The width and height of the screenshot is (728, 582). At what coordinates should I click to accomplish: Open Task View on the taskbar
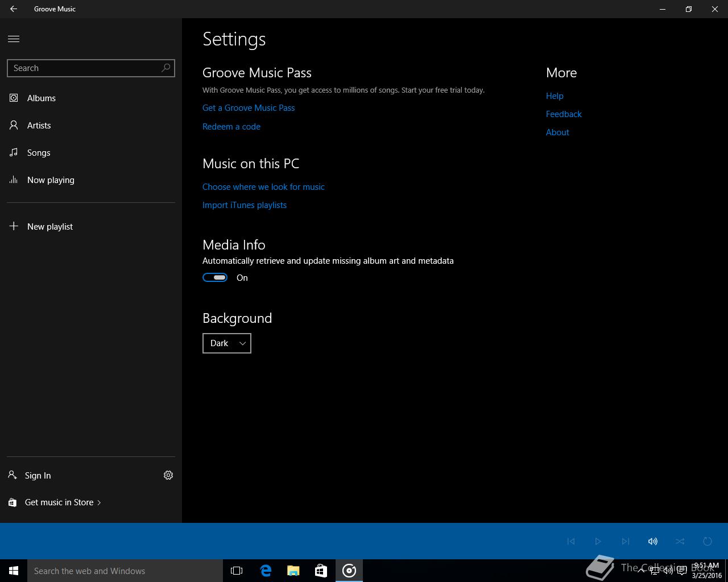point(237,571)
